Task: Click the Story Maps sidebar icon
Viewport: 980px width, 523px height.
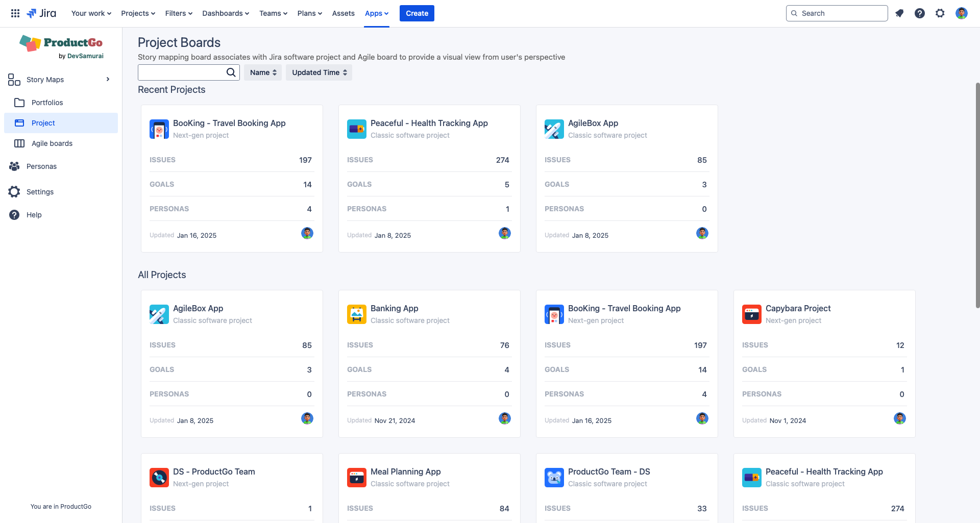Action: click(x=14, y=80)
